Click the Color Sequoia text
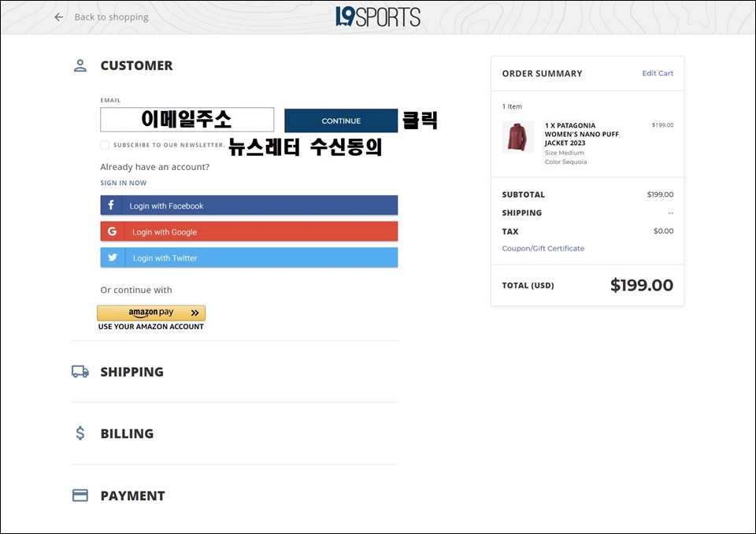Image resolution: width=756 pixels, height=534 pixels. 565,162
